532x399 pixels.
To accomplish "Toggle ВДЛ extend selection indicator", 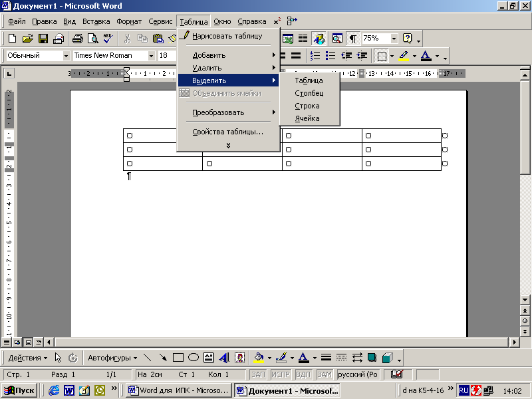I will pos(303,374).
